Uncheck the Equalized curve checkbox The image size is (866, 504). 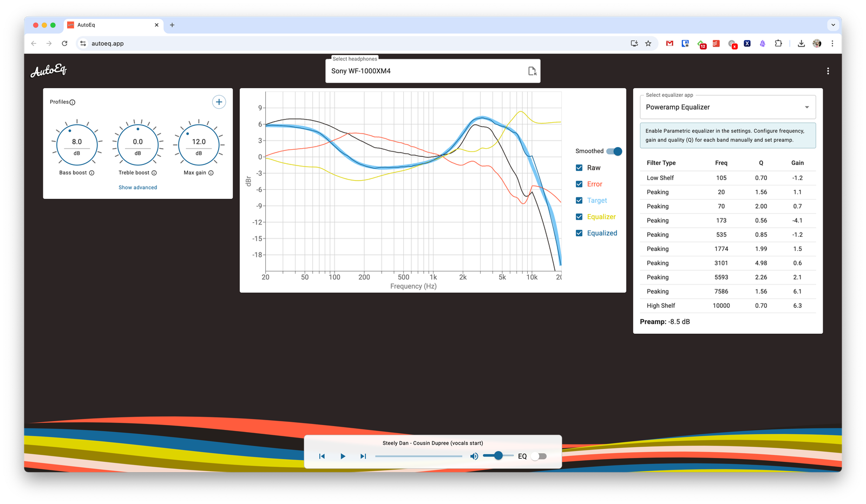[x=579, y=233]
